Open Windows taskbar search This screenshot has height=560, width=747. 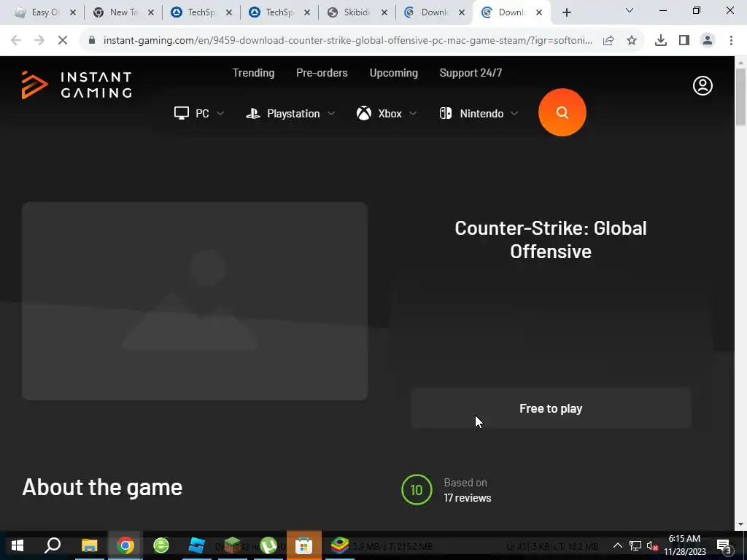(53, 545)
